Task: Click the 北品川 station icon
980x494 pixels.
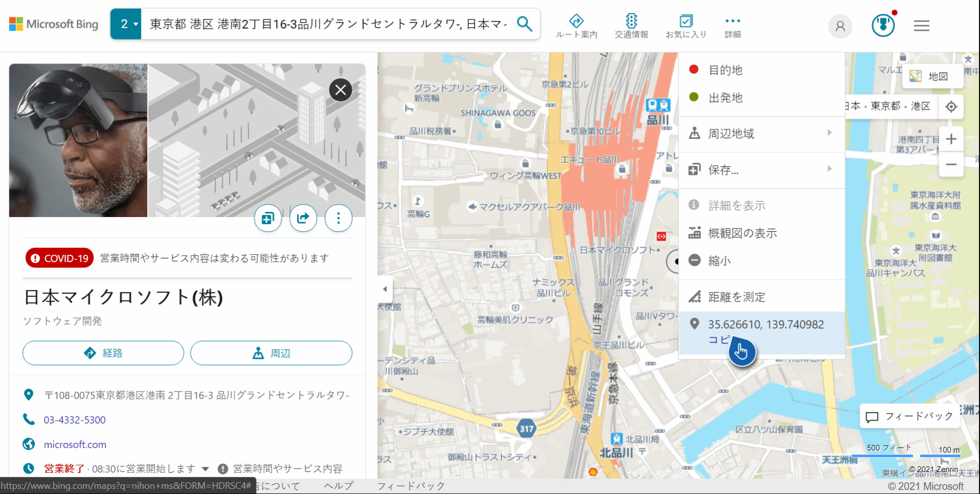Action: click(616, 439)
